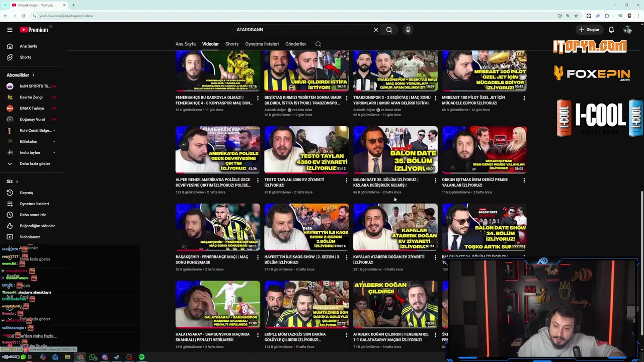Go back with browser back arrow
Image resolution: width=644 pixels, height=362 pixels.
tap(6, 16)
